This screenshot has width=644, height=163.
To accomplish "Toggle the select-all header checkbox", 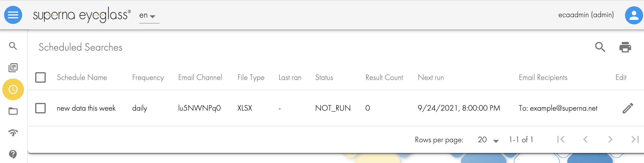I will (40, 77).
